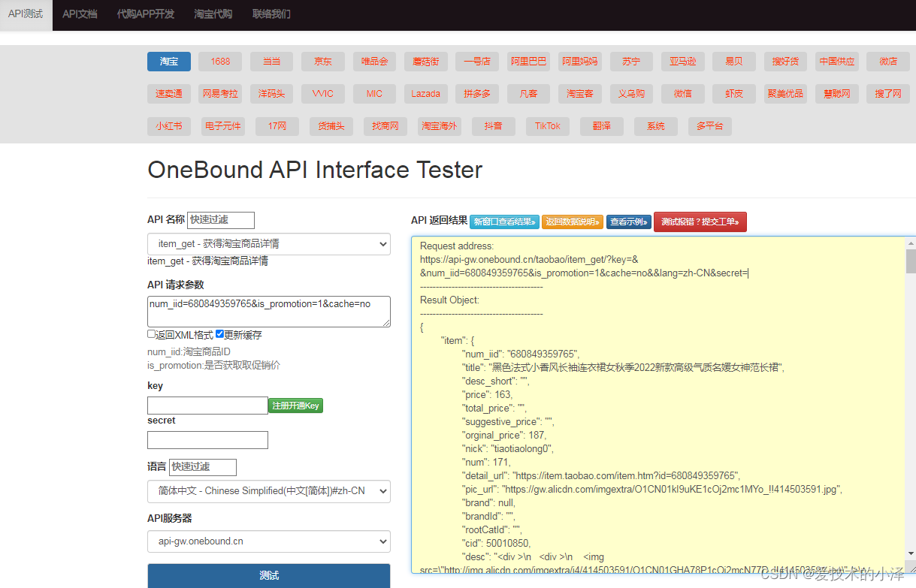Open the 淘宝代购 navigation item

pyautogui.click(x=213, y=14)
